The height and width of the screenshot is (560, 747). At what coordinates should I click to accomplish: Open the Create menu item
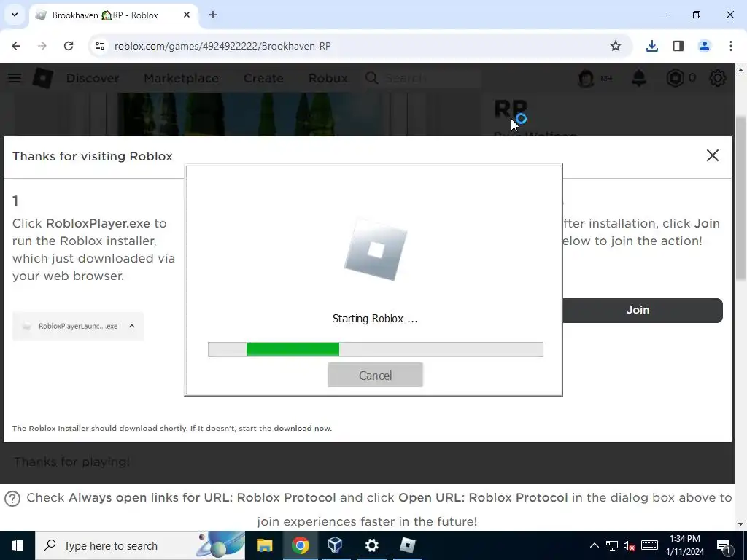[x=263, y=78]
